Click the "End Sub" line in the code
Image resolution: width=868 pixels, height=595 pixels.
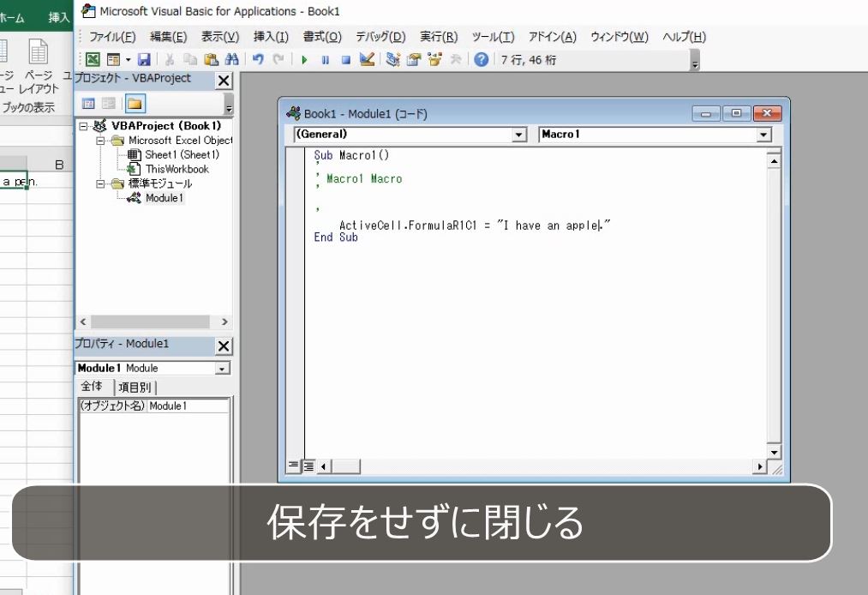pos(336,237)
